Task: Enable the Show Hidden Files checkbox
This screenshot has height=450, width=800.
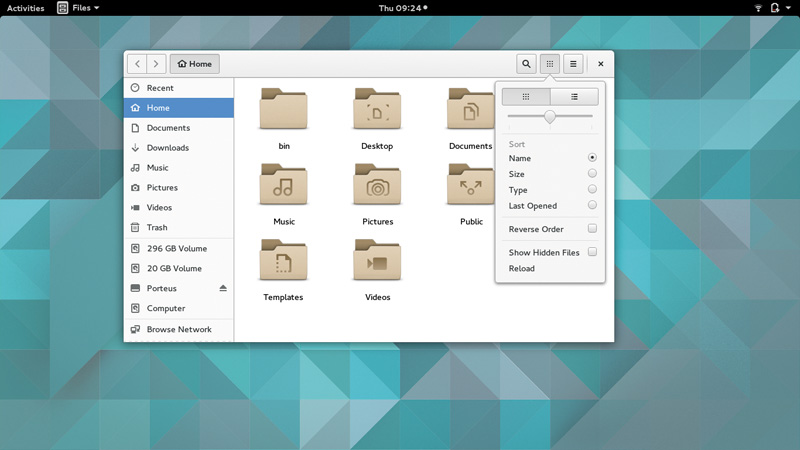Action: point(592,252)
